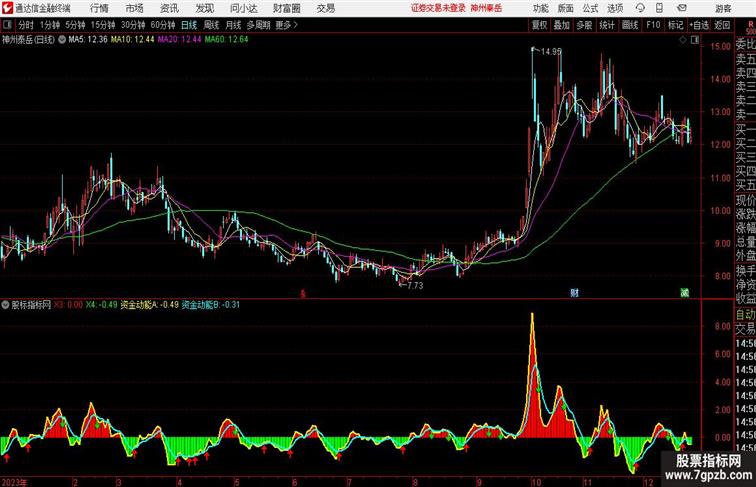Switch to 15分钟 period
Image resolution: width=756 pixels, height=487 pixels.
[x=103, y=25]
